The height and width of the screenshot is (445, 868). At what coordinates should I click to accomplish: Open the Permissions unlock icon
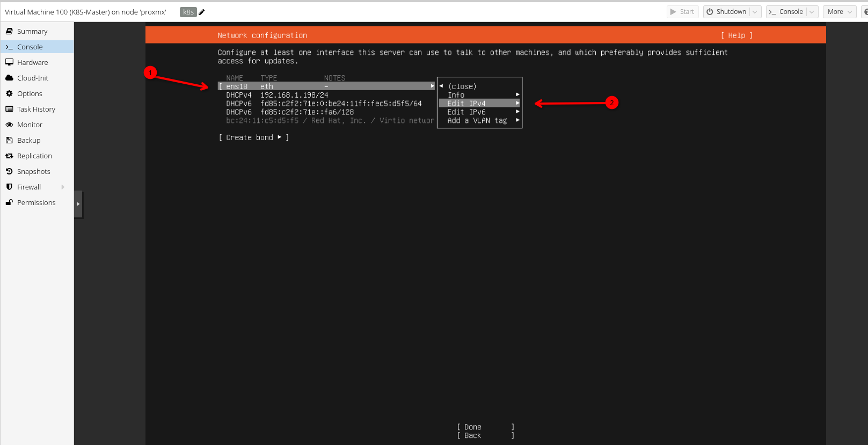click(9, 202)
